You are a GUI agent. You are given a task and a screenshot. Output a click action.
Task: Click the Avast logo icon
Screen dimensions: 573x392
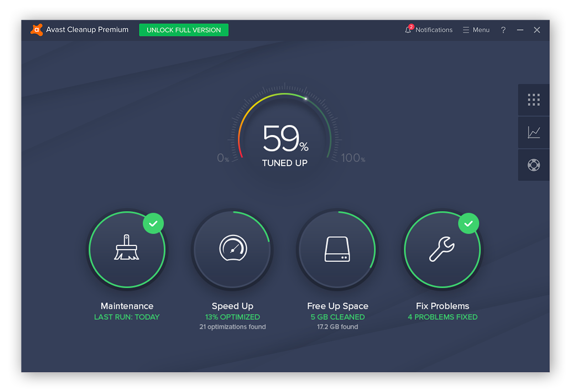[37, 30]
